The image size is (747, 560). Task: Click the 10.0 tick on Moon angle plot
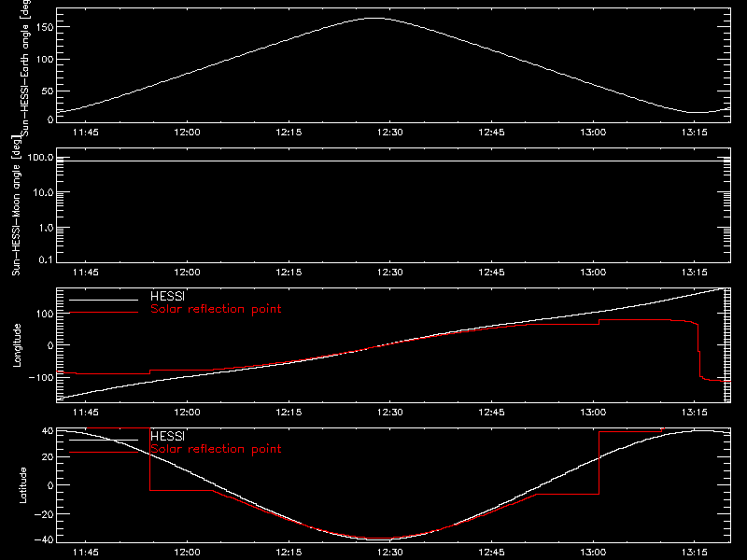tap(43, 192)
